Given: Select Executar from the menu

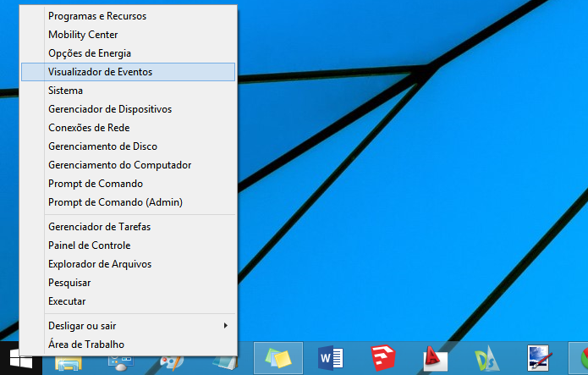Looking at the screenshot, I should (129, 301).
